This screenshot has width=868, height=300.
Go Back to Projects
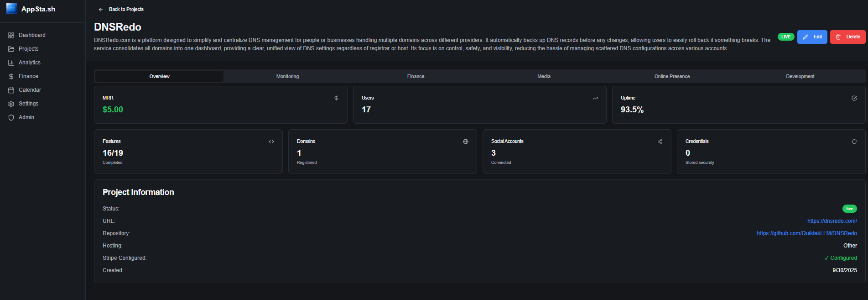[x=126, y=9]
